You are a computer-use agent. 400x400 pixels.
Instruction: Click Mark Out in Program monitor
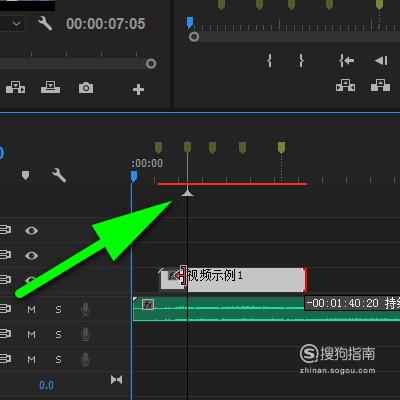click(x=301, y=61)
